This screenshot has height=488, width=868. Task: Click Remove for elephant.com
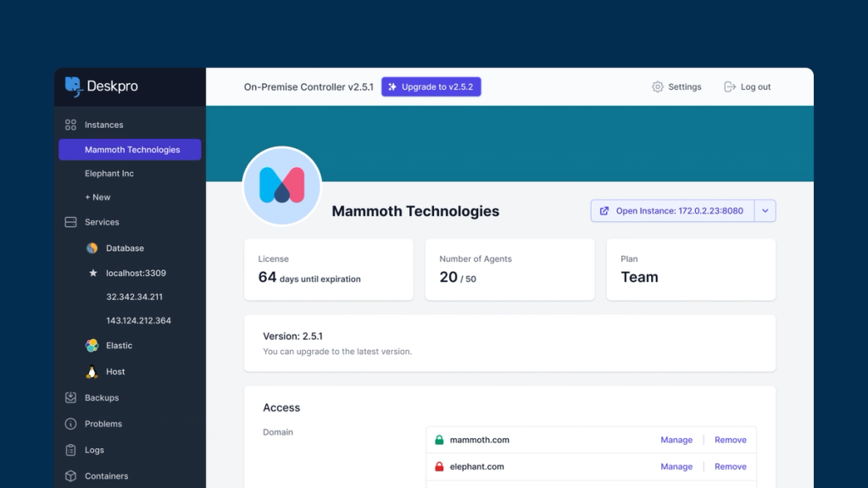point(731,467)
